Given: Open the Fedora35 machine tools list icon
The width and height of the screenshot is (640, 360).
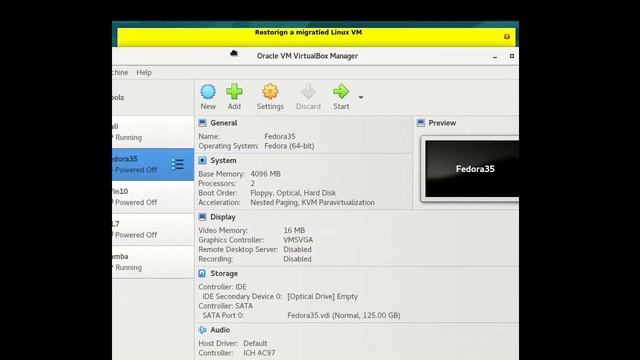Looking at the screenshot, I should (x=178, y=164).
